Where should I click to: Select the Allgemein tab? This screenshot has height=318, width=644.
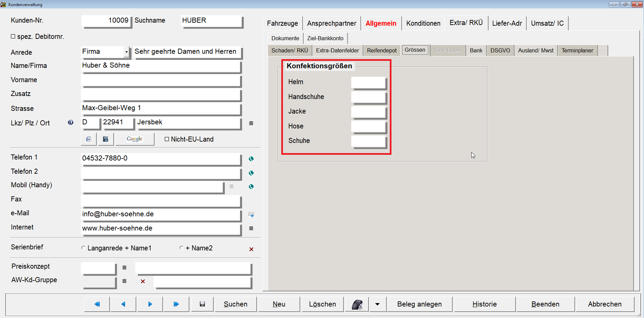pyautogui.click(x=381, y=23)
